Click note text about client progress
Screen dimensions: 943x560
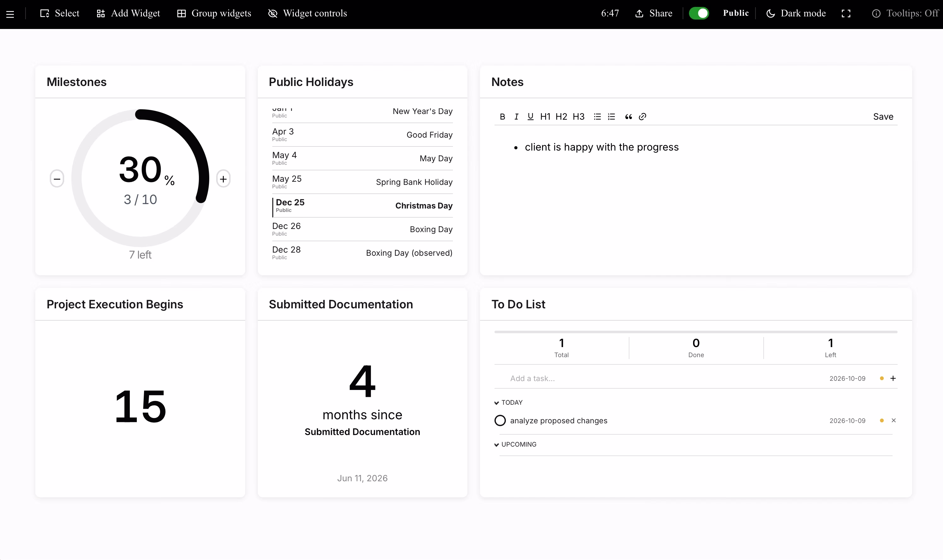[601, 147]
